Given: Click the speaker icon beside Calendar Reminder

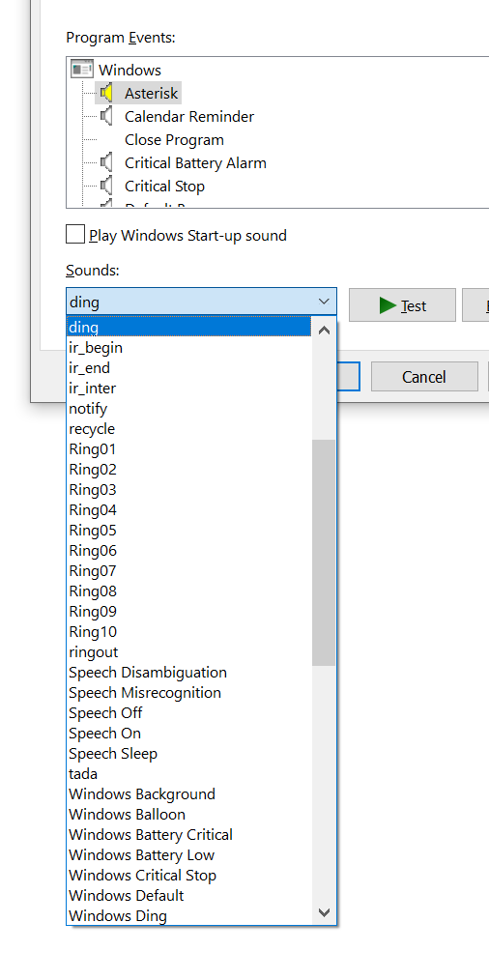Looking at the screenshot, I should [106, 116].
